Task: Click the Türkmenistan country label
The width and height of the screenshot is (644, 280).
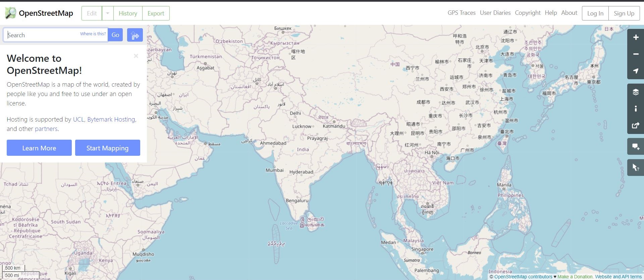Action: (x=206, y=56)
